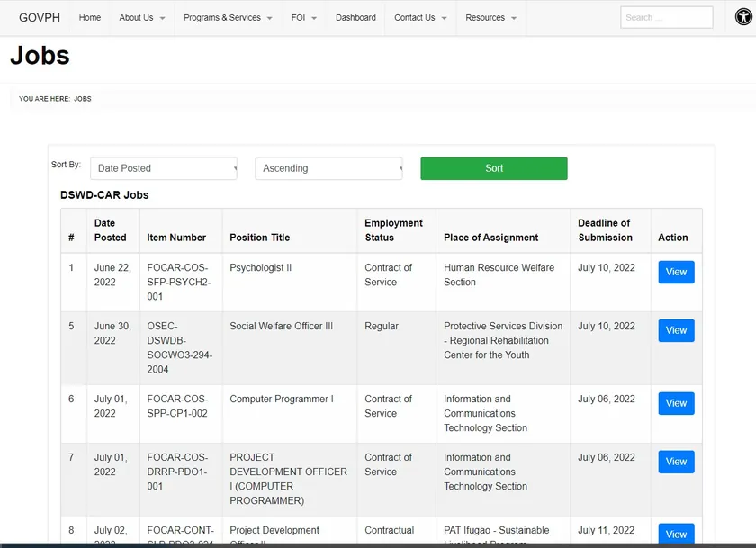Image resolution: width=756 pixels, height=548 pixels.
Task: Expand the Contact Us menu
Action: coord(420,17)
